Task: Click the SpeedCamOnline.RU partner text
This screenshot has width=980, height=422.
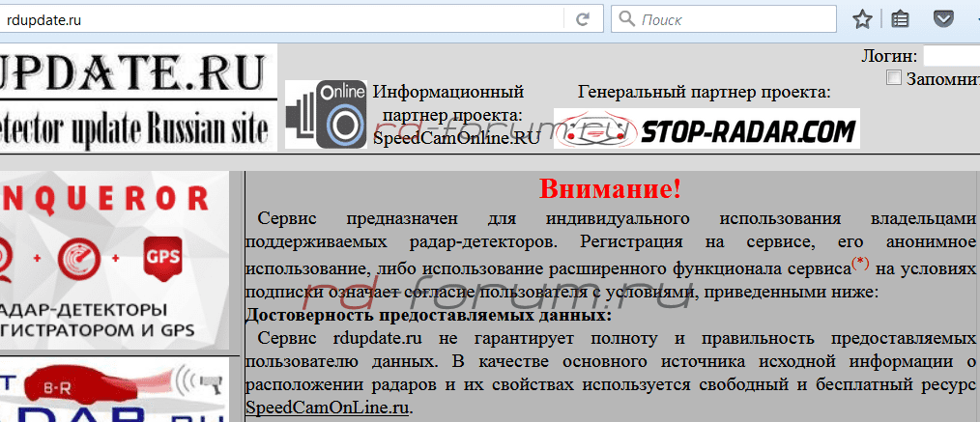Action: coord(456,139)
